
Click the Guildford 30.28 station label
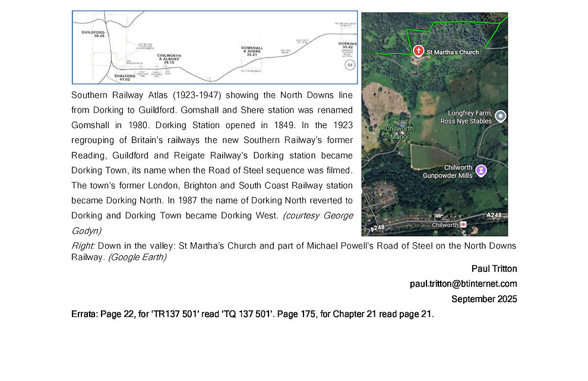(x=93, y=33)
